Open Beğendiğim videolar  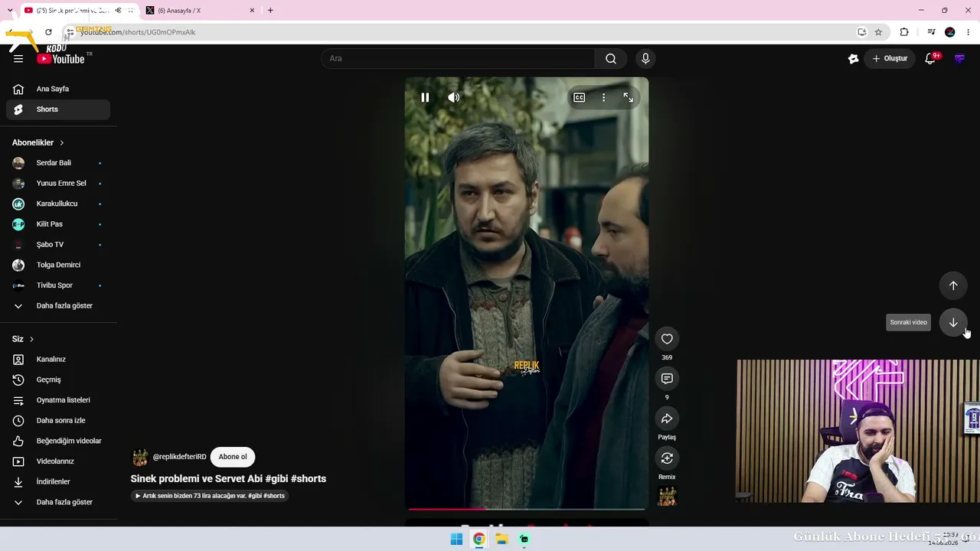[x=58, y=441]
